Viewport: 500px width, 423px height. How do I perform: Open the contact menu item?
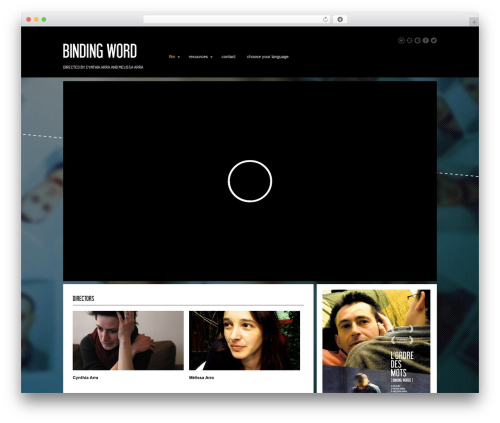[228, 57]
